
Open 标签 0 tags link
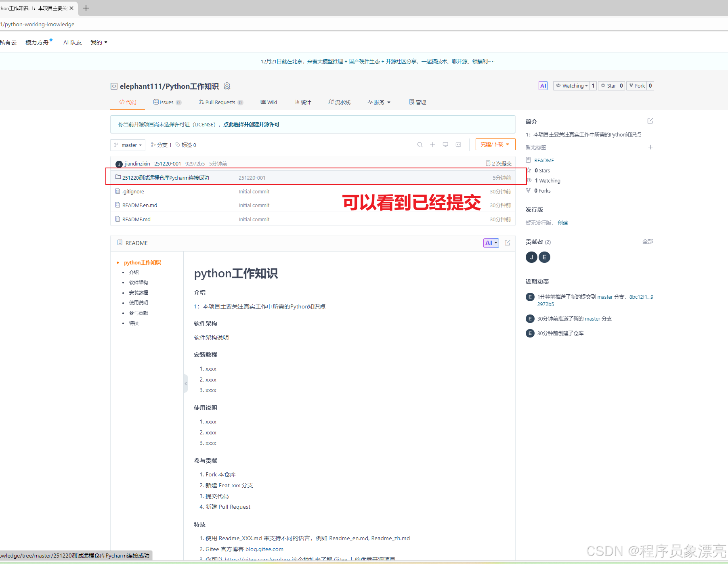(x=186, y=145)
